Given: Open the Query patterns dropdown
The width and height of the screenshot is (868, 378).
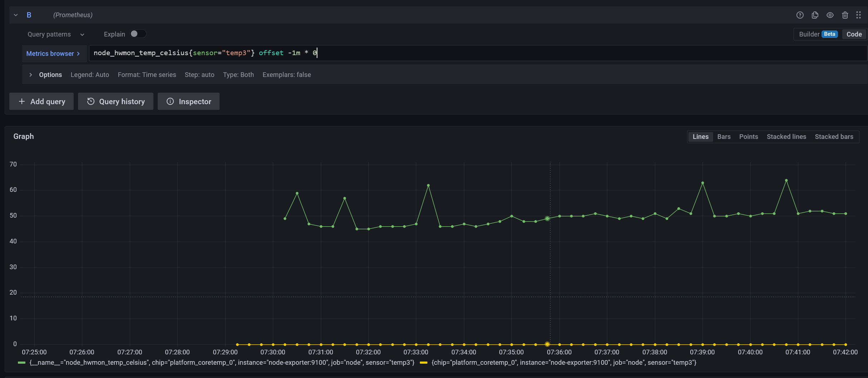Looking at the screenshot, I should [x=55, y=34].
